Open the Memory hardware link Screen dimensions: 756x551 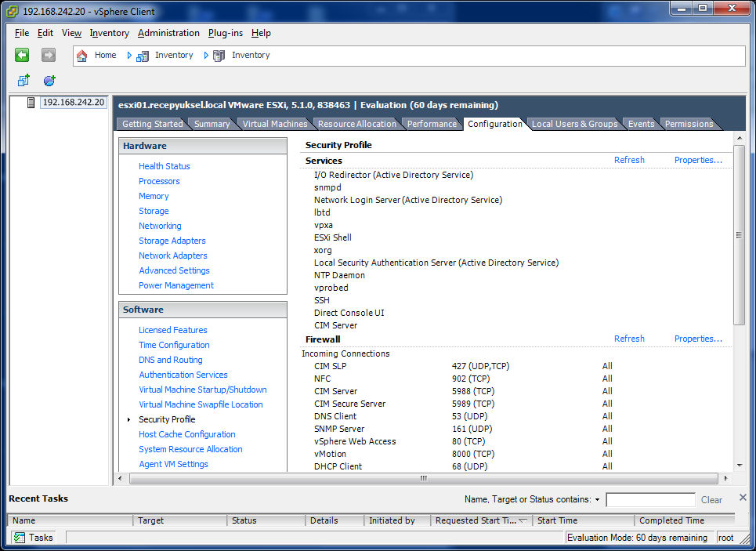(x=154, y=196)
